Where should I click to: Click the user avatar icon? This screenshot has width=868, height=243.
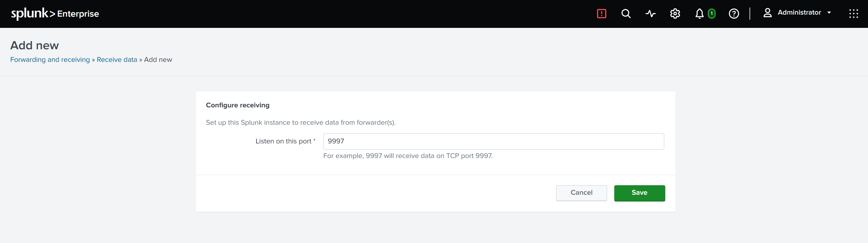tap(767, 13)
